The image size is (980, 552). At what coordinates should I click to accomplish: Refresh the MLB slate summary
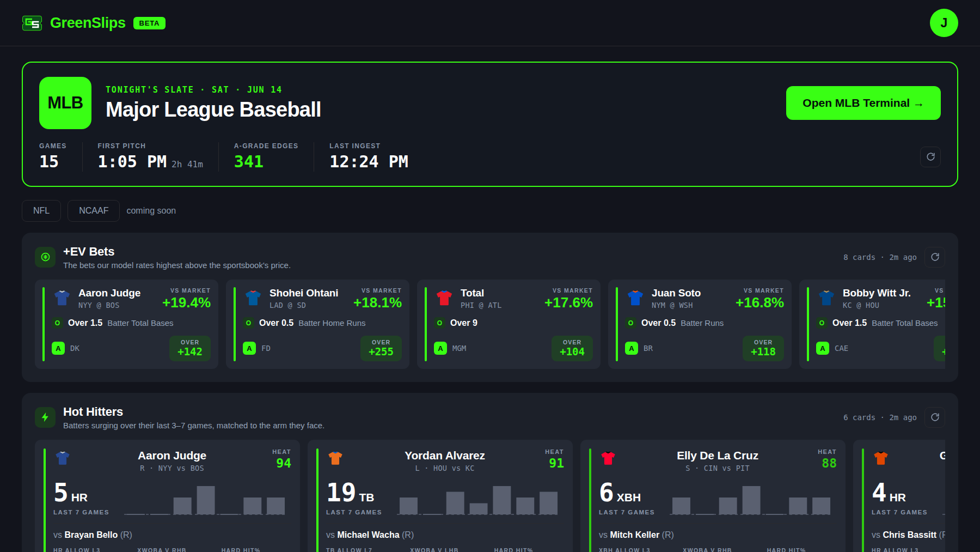(x=930, y=157)
